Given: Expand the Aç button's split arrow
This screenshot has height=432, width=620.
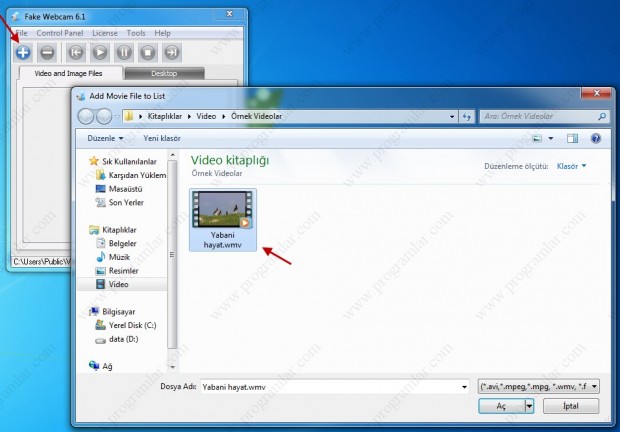Looking at the screenshot, I should pos(529,406).
